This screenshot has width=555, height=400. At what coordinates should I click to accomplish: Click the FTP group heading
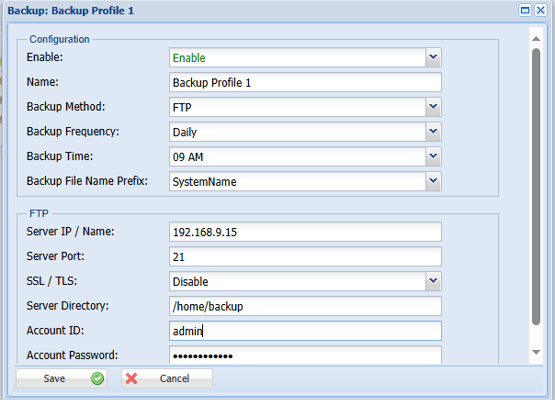tap(39, 213)
